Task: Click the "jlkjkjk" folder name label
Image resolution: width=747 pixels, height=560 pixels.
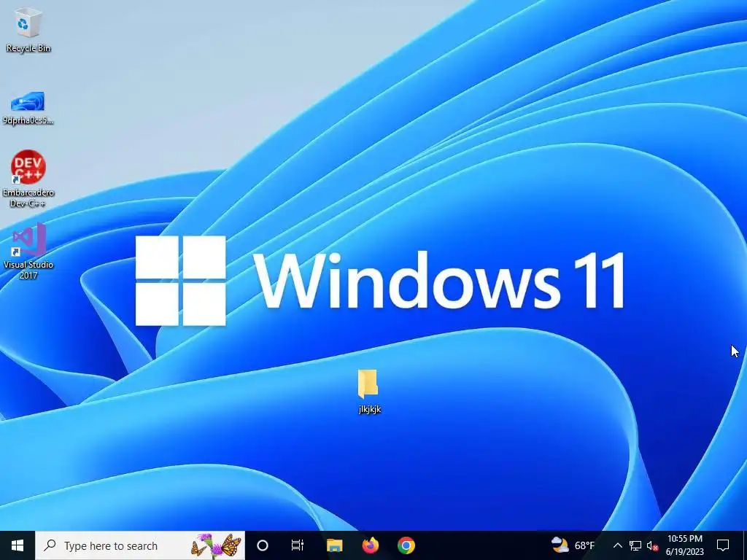Action: pos(370,409)
